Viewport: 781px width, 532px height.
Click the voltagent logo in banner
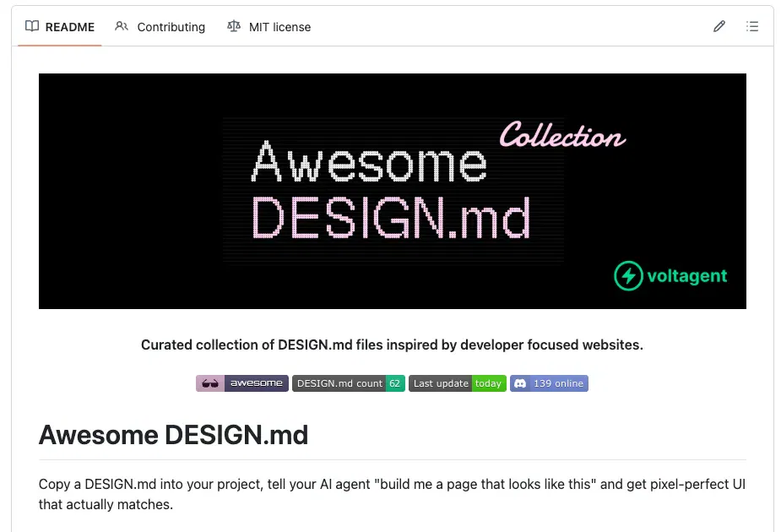(670, 275)
